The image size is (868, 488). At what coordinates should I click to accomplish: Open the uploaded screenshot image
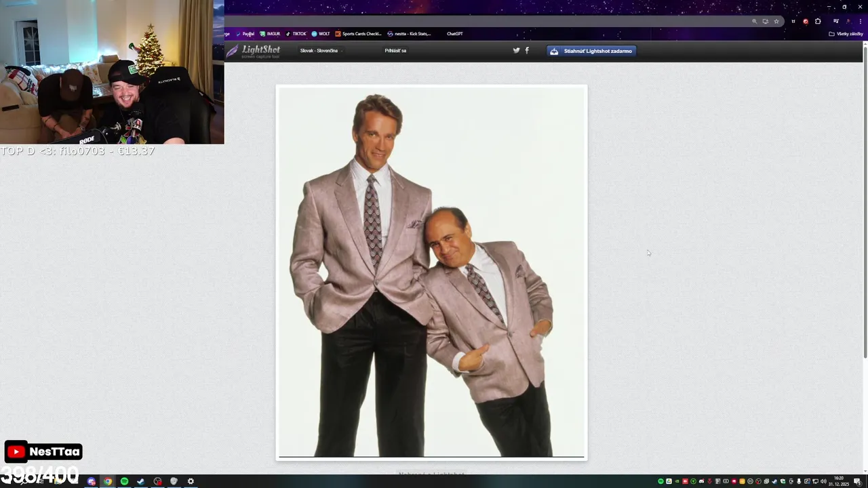(431, 272)
